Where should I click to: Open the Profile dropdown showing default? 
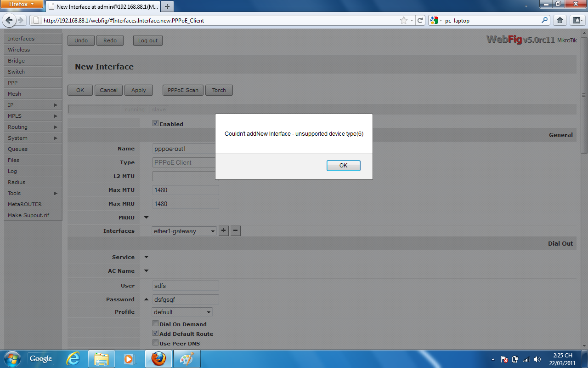pyautogui.click(x=182, y=311)
